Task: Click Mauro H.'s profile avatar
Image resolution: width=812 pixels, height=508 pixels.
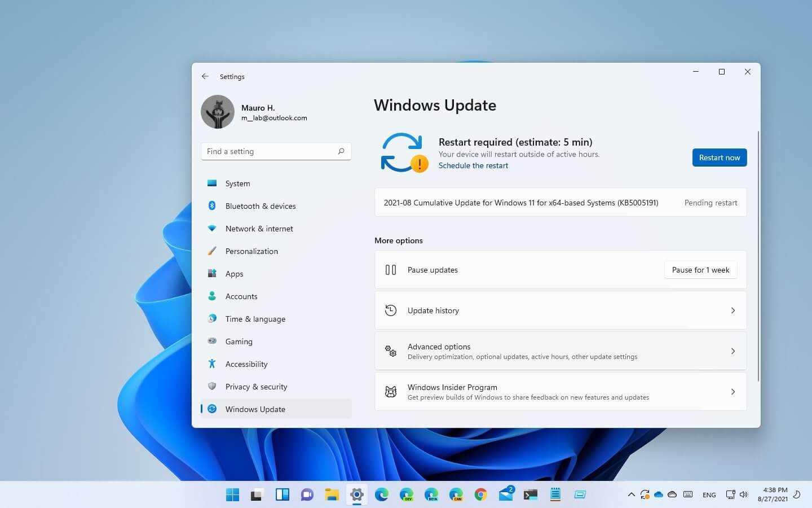Action: [x=217, y=112]
